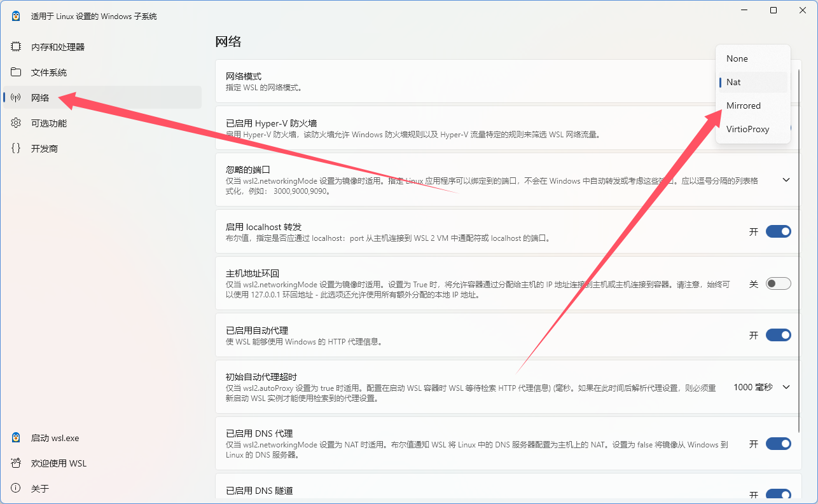Open the 内存和处理器 settings page
Viewport: 818px width, 504px height.
coord(58,47)
